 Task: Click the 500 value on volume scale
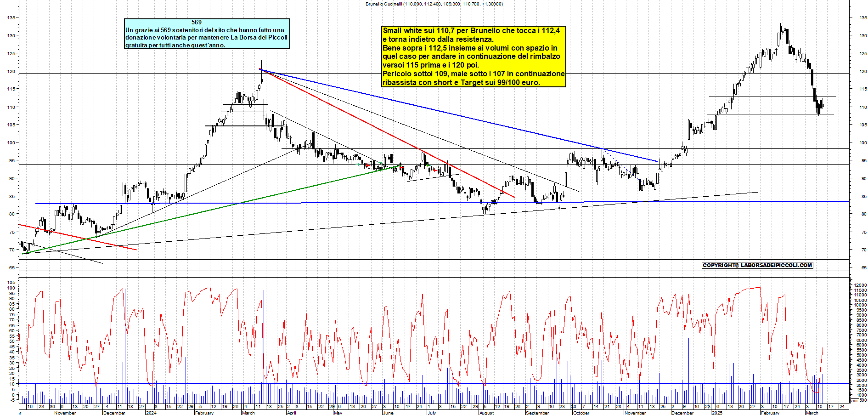tap(862, 400)
